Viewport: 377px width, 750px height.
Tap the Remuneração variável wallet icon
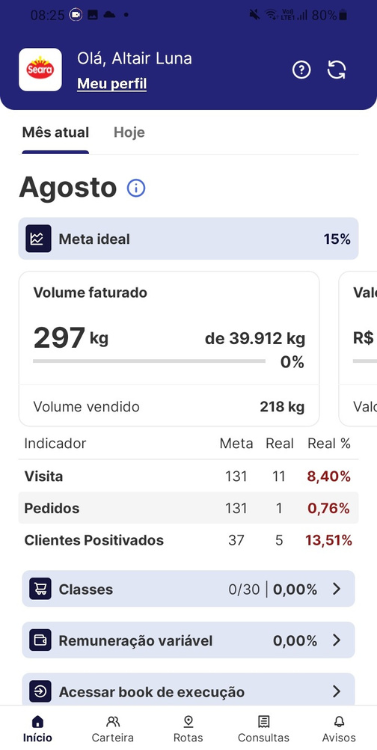click(40, 640)
